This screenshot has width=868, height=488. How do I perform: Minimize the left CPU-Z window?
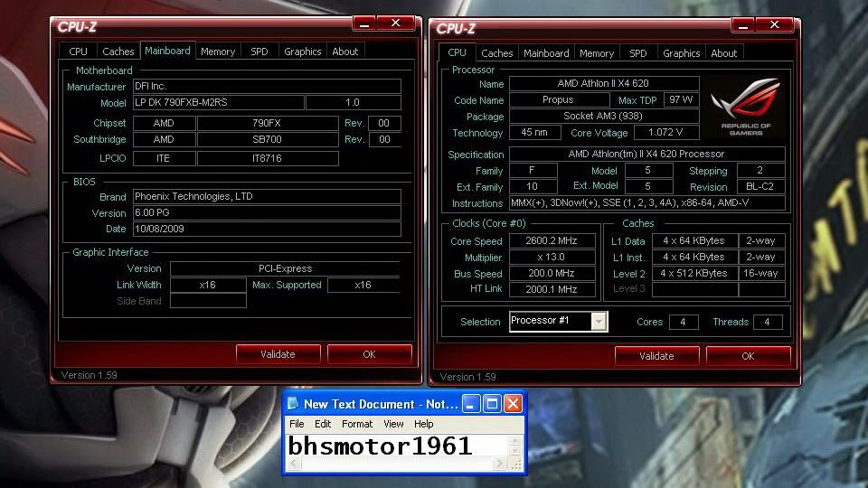tap(364, 23)
